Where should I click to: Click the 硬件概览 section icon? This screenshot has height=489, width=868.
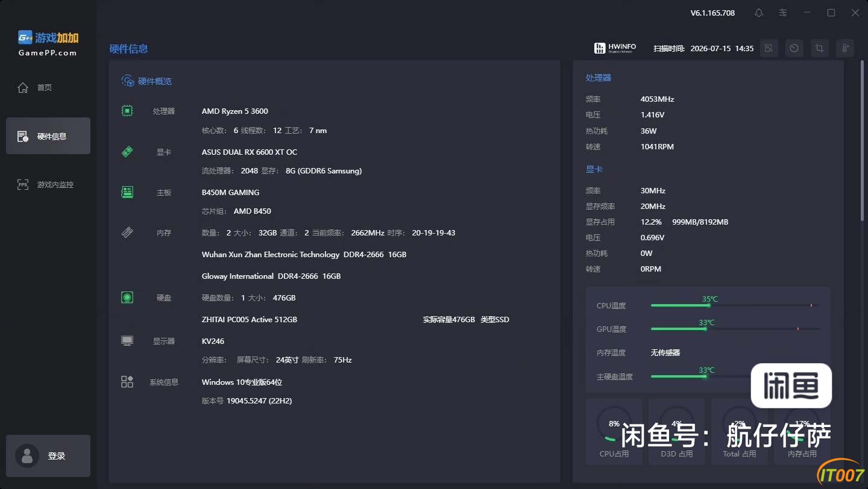click(128, 81)
